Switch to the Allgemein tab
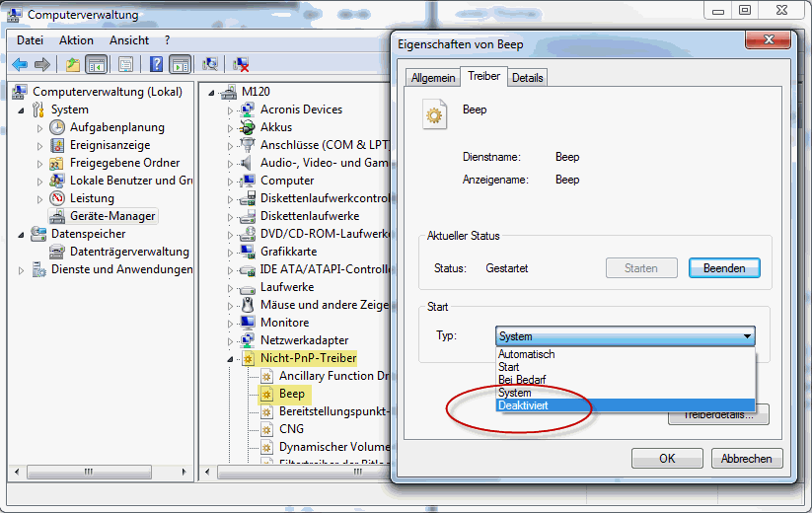Screen dimensions: 812x513 [x=433, y=78]
